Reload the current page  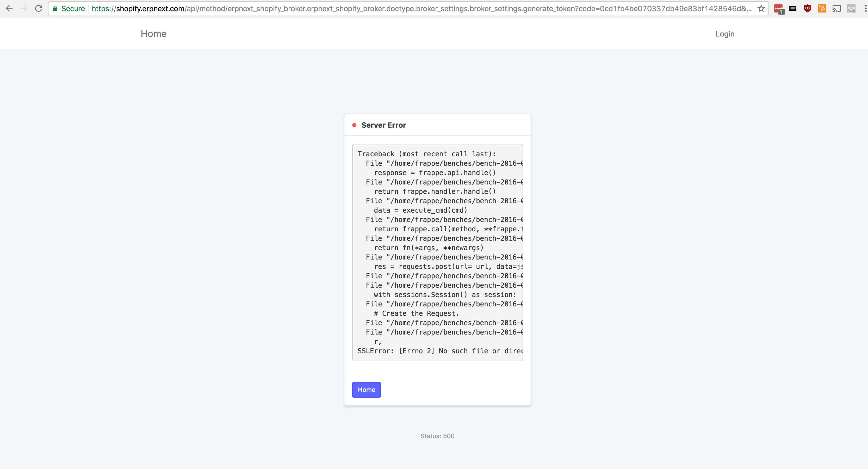(x=38, y=8)
